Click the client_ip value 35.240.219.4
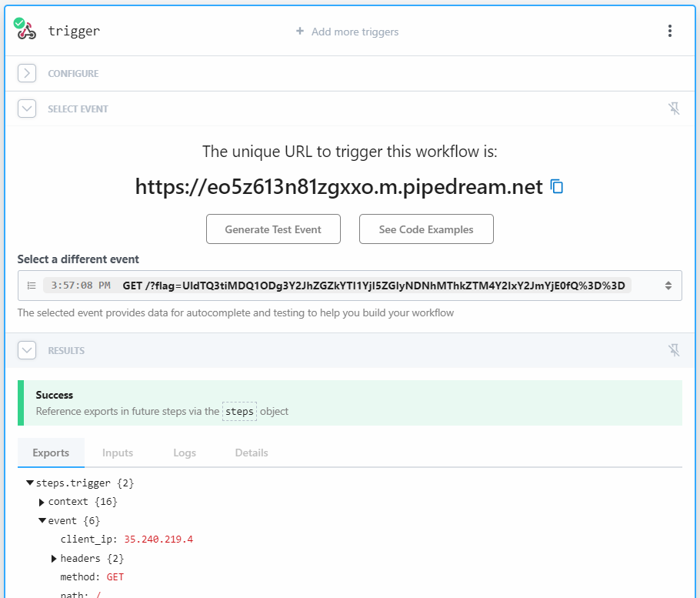700x598 pixels. [158, 539]
